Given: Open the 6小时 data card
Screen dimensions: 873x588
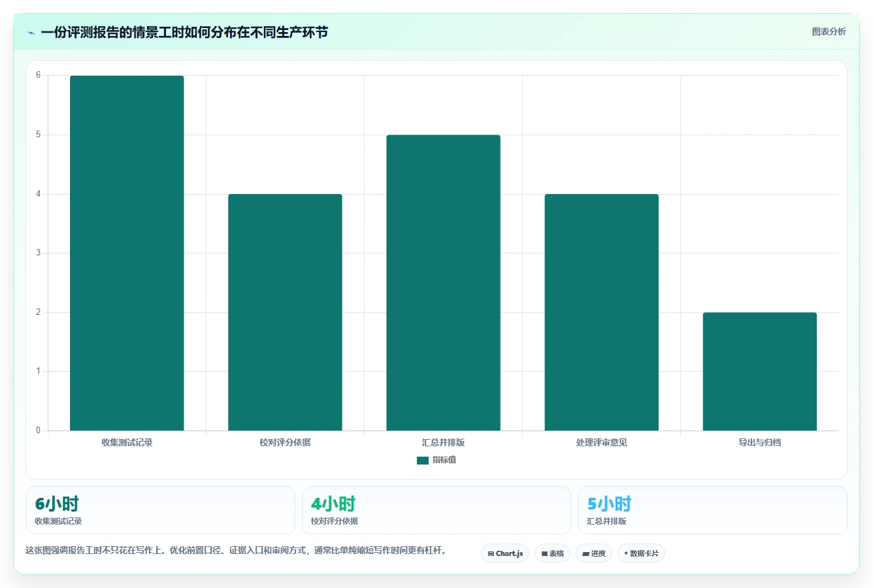Looking at the screenshot, I should click(x=160, y=510).
